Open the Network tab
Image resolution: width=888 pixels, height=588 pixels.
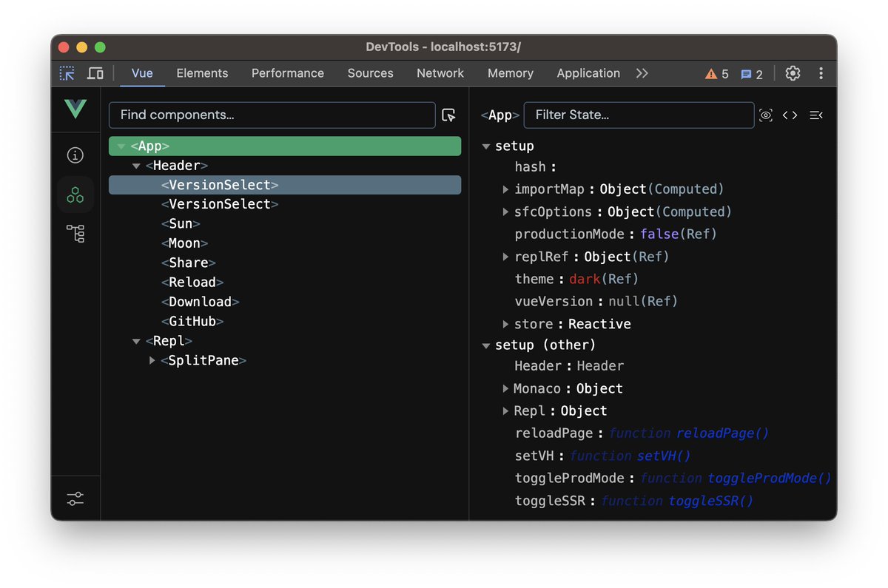click(x=440, y=73)
